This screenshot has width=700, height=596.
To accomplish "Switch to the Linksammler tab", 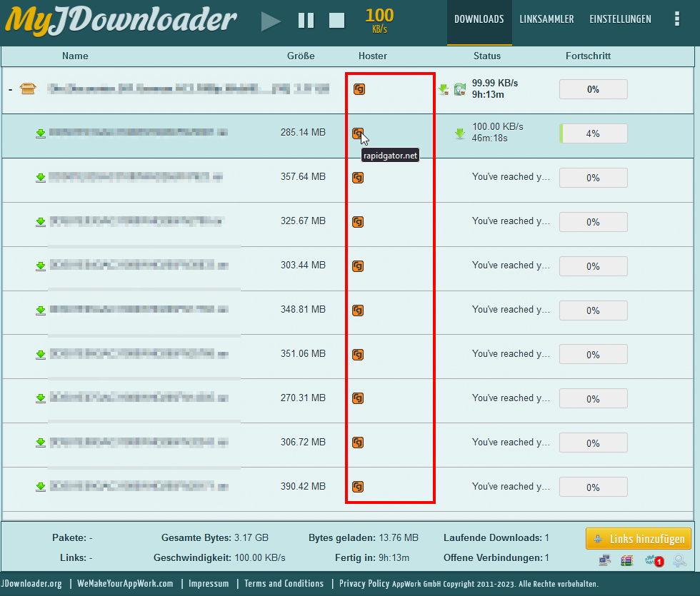I will [546, 19].
